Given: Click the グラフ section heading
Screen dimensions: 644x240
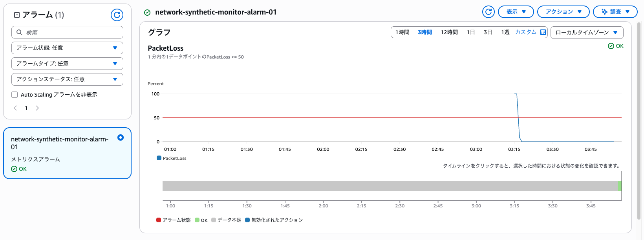Looking at the screenshot, I should (159, 32).
